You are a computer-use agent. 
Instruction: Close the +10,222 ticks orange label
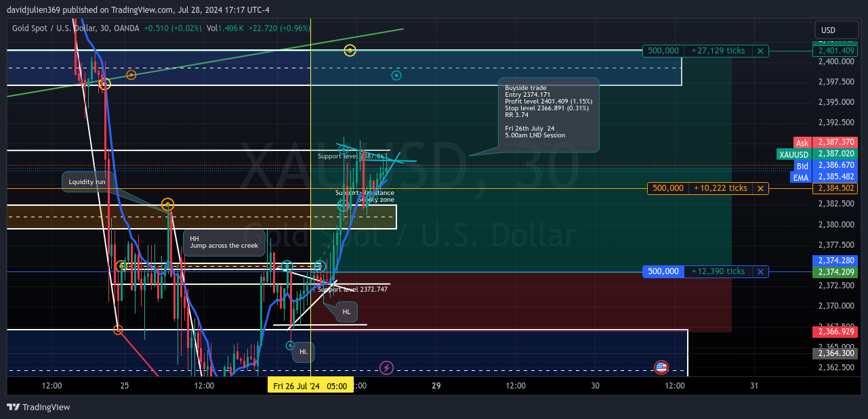(761, 188)
